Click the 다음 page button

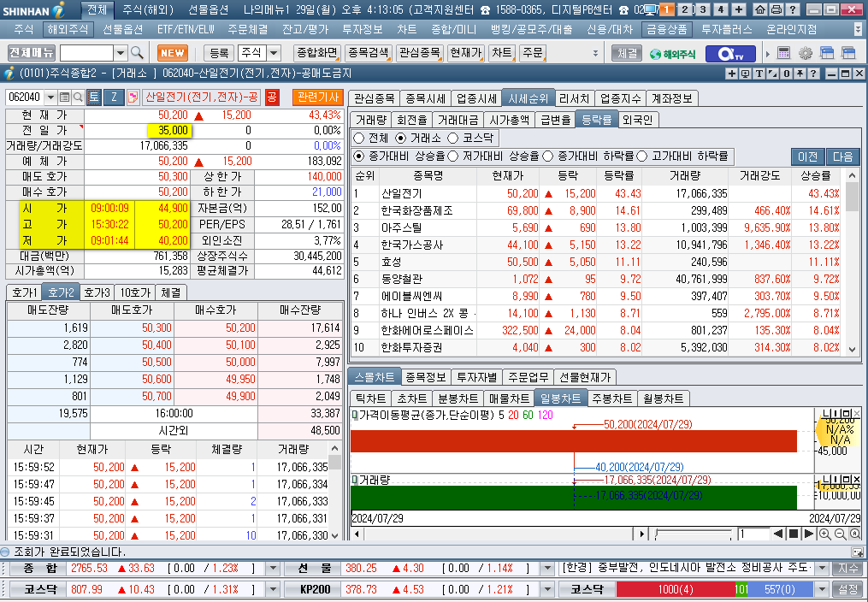point(843,156)
